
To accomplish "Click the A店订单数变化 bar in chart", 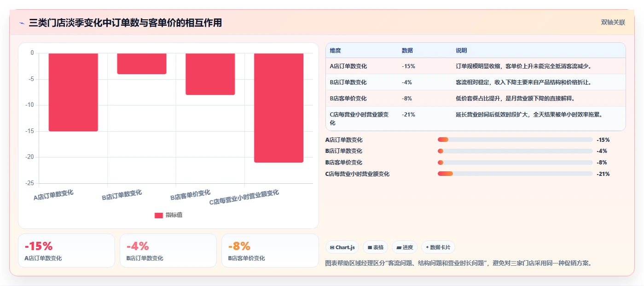I will (73, 92).
